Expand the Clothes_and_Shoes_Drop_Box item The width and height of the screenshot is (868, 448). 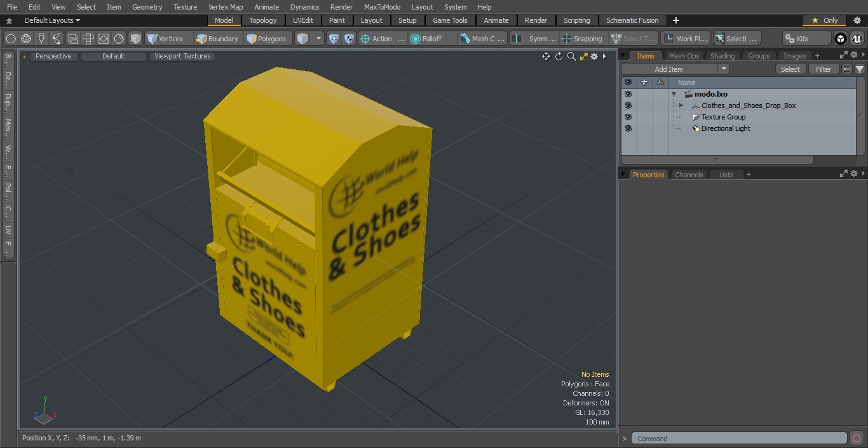[x=681, y=105]
